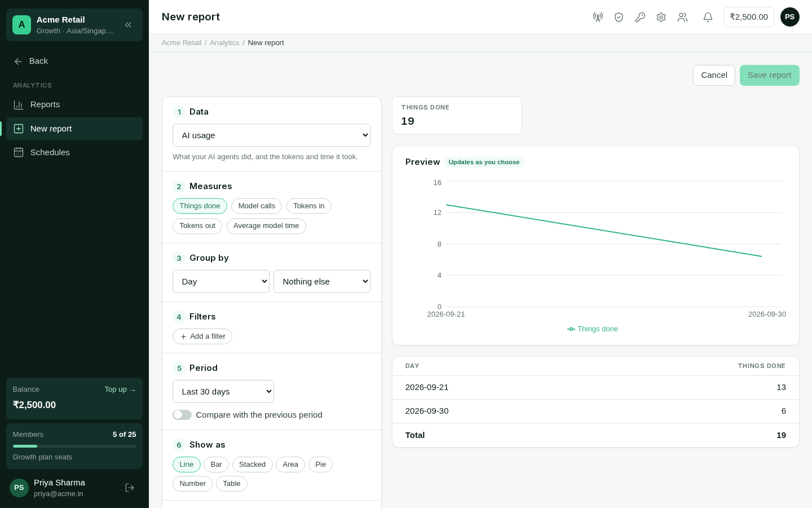
Task: Click the Members seats progress bar
Action: click(74, 446)
